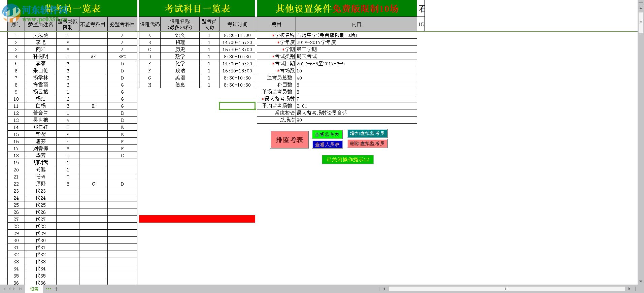Select the 化学 course cell
Image resolution: width=644 pixels, height=293 pixels.
[x=180, y=63]
